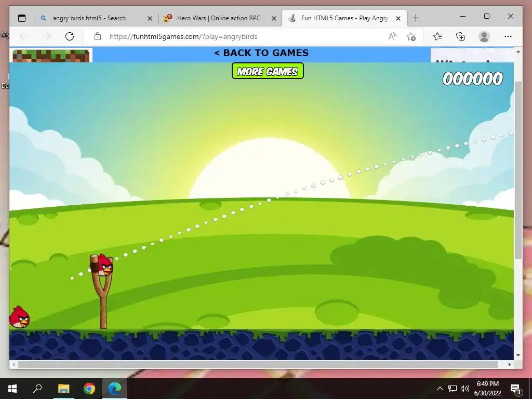Close the Hero Wars tab

pos(274,18)
